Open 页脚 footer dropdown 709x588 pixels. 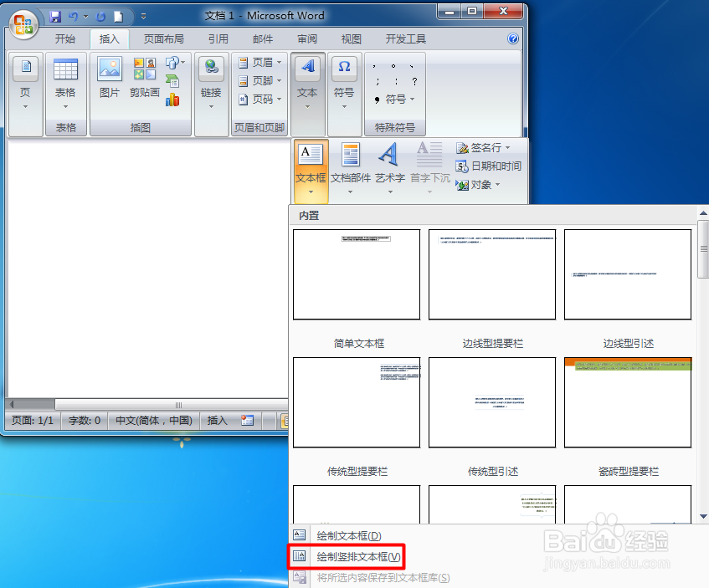tap(260, 80)
